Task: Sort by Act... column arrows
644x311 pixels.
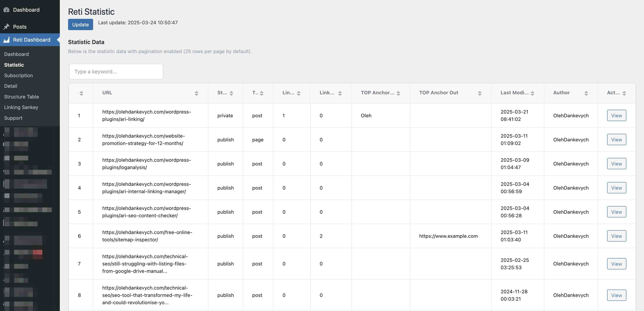Action: 624,93
